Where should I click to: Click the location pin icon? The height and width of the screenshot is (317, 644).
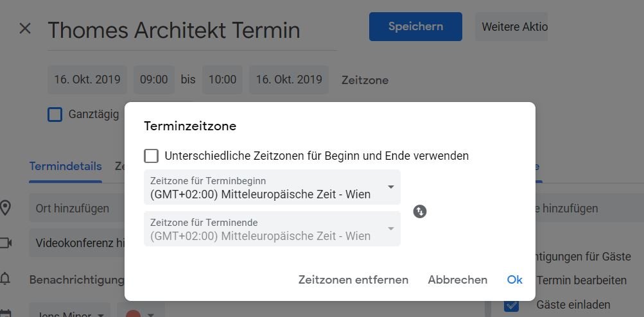click(6, 208)
